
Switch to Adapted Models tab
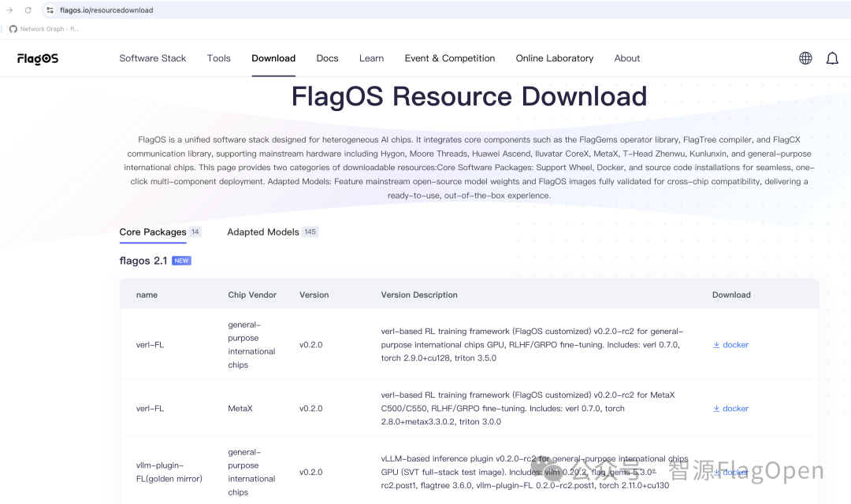pyautogui.click(x=263, y=232)
